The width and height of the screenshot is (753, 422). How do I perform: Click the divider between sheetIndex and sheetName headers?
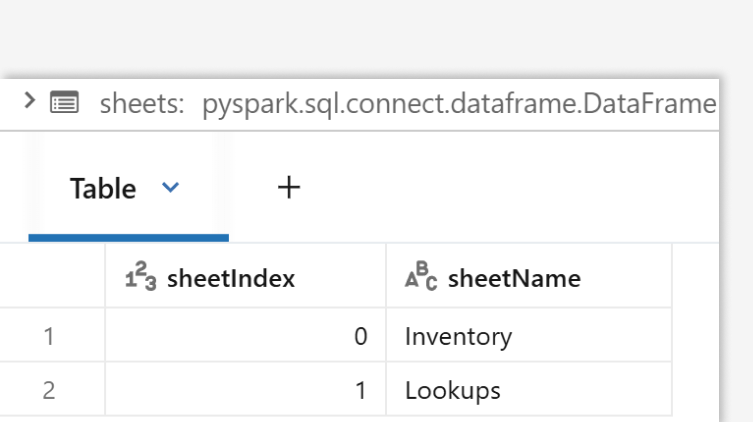[x=386, y=279]
